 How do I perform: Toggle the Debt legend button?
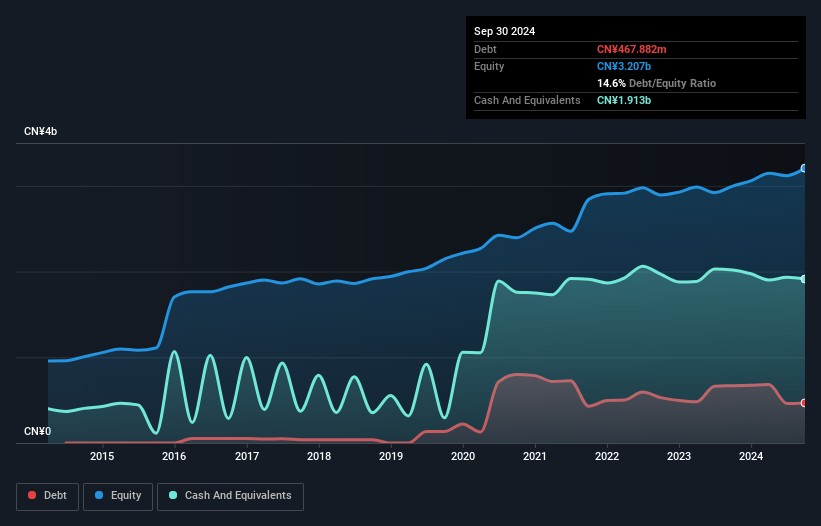pos(48,496)
